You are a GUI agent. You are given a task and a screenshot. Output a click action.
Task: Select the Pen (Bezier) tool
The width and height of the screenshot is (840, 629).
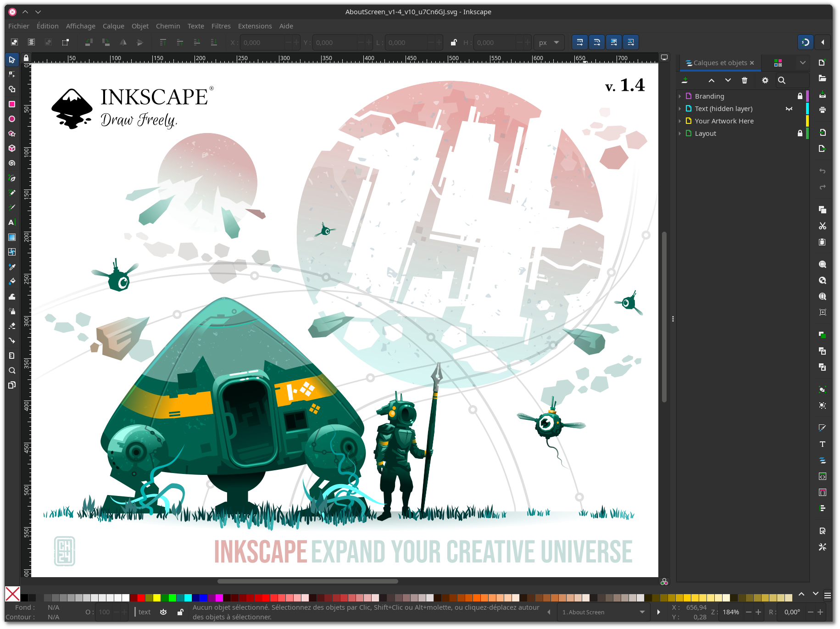click(x=12, y=178)
